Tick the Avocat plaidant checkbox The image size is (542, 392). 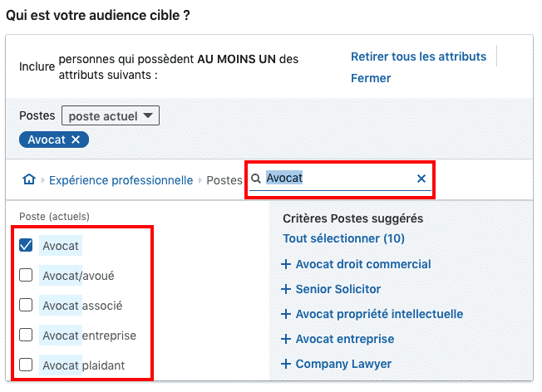tap(26, 365)
